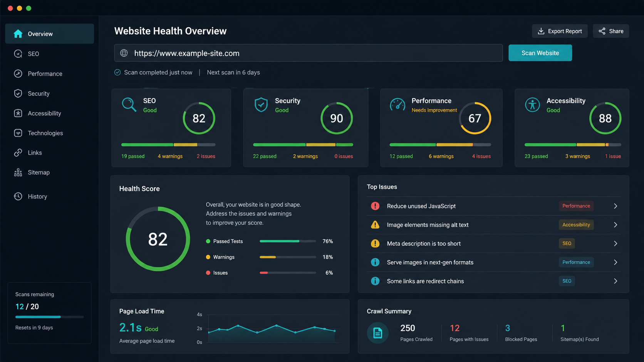Click the Performance tag on unused JavaScript row
This screenshot has height=362, width=644.
pyautogui.click(x=576, y=206)
